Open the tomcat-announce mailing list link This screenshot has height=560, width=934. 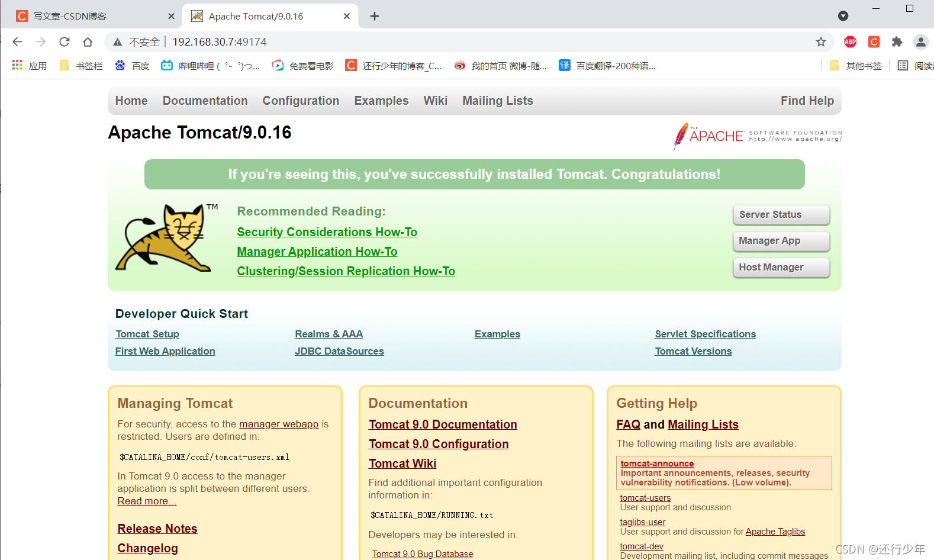[x=657, y=464]
